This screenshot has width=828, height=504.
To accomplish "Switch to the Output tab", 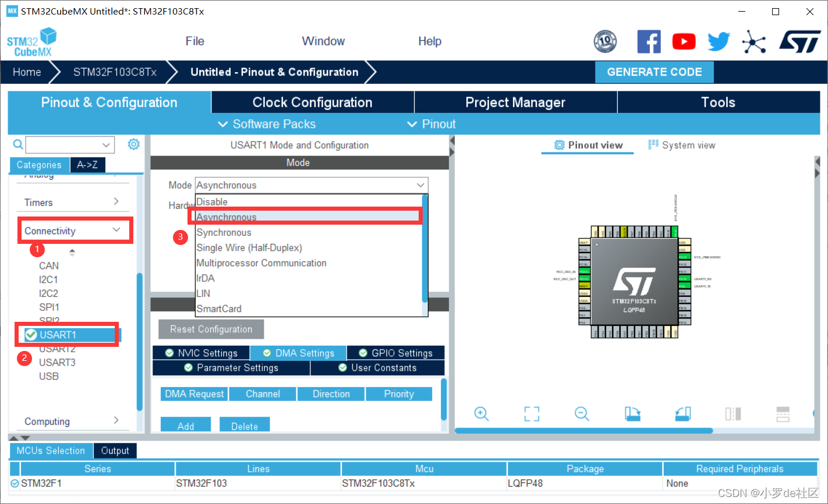I will point(115,450).
